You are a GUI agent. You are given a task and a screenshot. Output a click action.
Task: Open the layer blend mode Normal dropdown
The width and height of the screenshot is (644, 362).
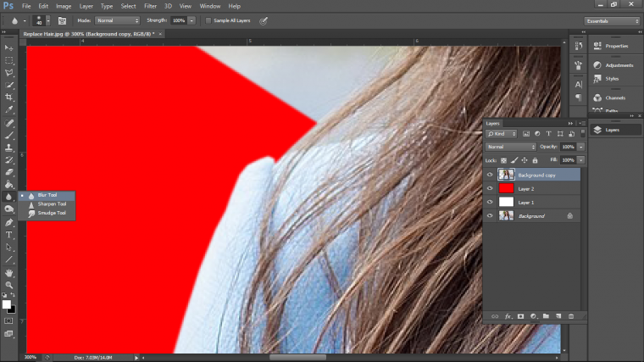click(511, 147)
